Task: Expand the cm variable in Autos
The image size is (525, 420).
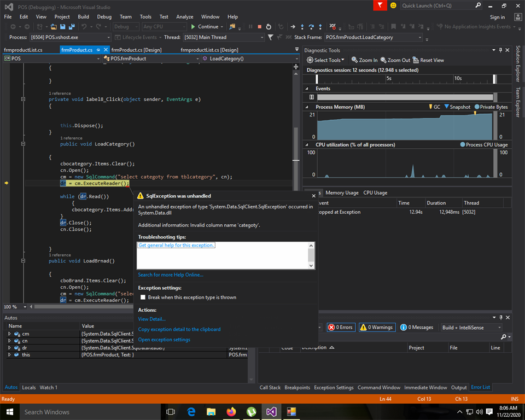Action: (x=9, y=334)
